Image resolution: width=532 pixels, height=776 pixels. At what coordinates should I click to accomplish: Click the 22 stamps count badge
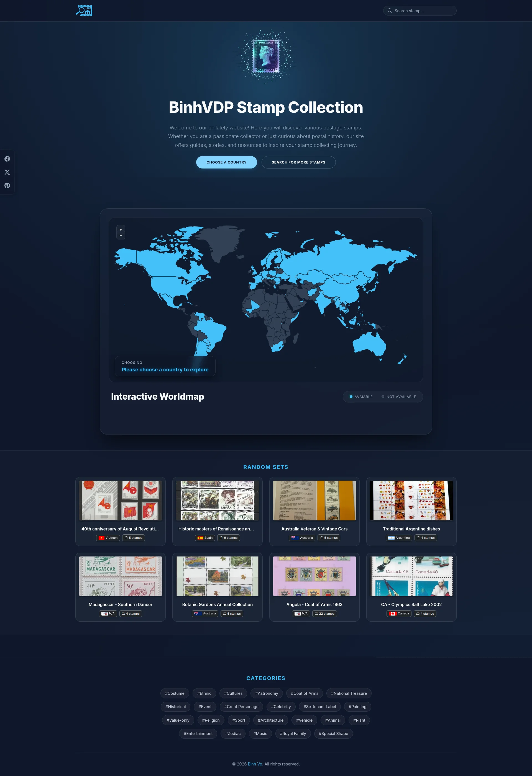(x=324, y=613)
